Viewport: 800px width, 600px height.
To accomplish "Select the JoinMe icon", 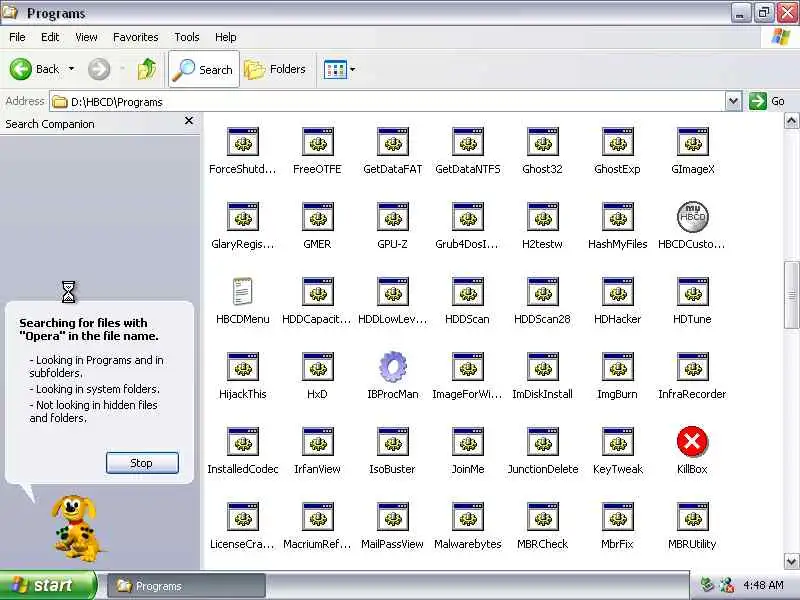I will tap(468, 441).
